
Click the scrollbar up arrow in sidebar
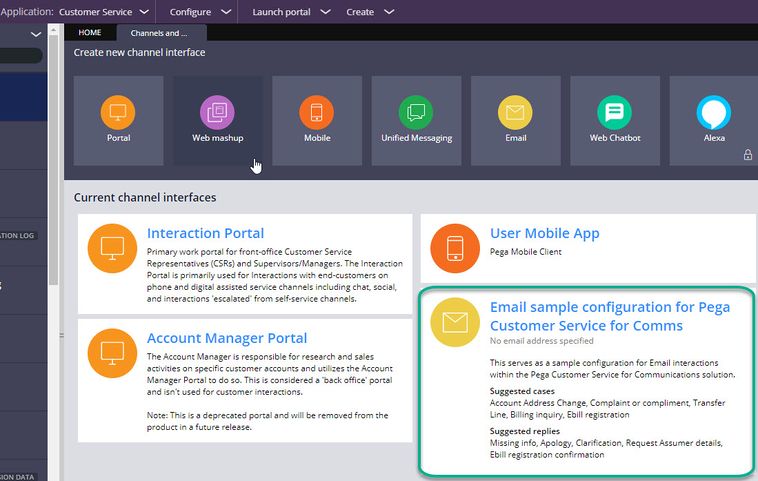pyautogui.click(x=54, y=30)
